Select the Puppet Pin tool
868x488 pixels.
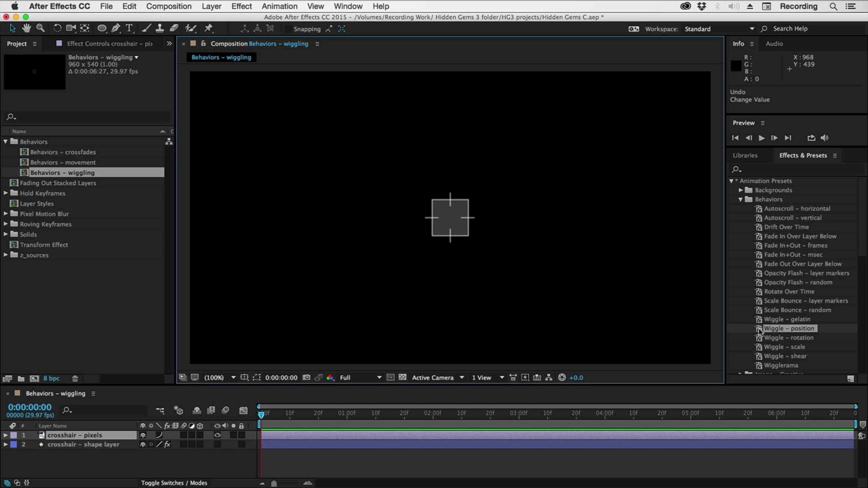208,28
